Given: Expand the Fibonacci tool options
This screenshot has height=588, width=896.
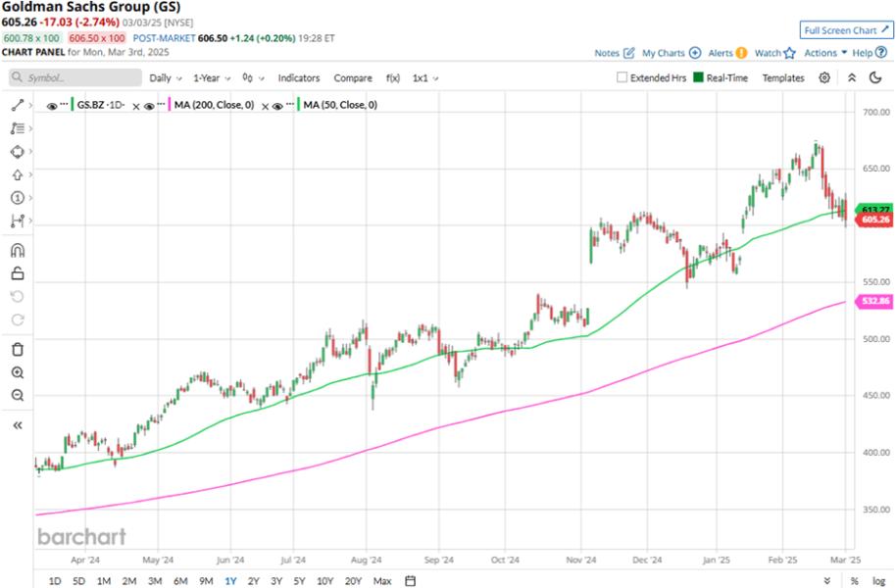Looking at the screenshot, I should tap(30, 128).
